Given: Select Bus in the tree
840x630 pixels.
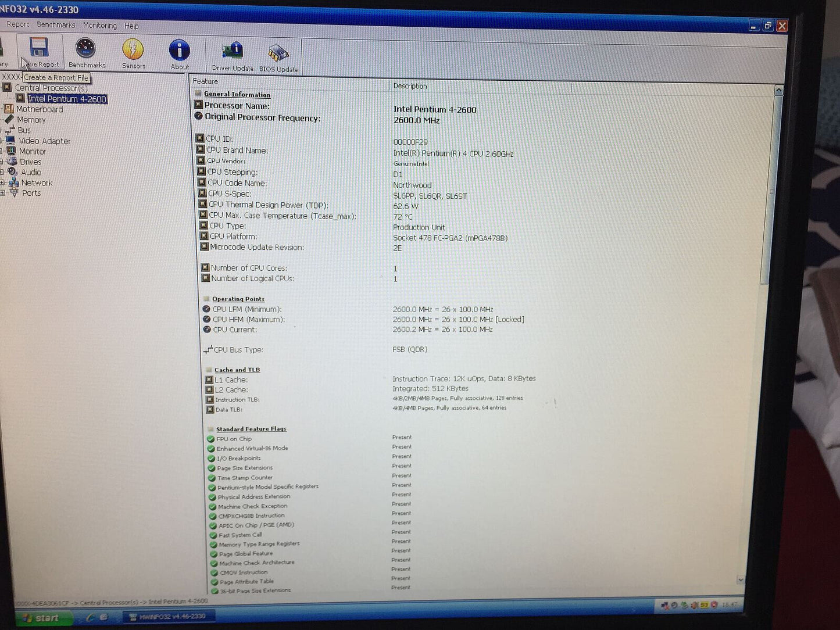Looking at the screenshot, I should [x=24, y=130].
